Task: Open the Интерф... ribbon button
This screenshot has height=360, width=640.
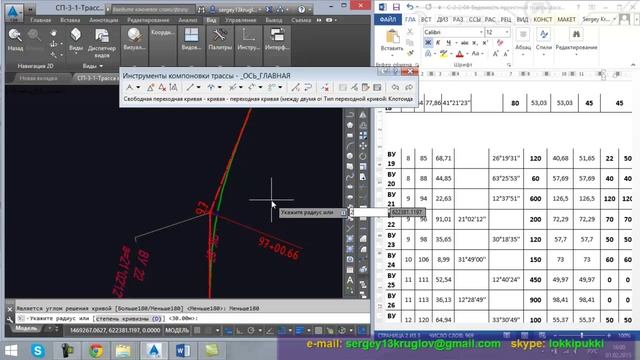Action: point(277,40)
